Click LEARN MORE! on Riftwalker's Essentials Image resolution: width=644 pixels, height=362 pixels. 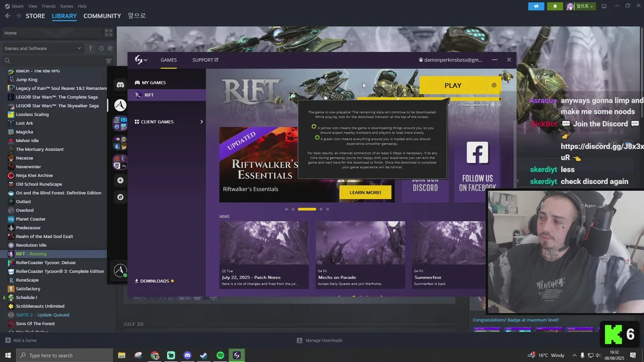[365, 193]
